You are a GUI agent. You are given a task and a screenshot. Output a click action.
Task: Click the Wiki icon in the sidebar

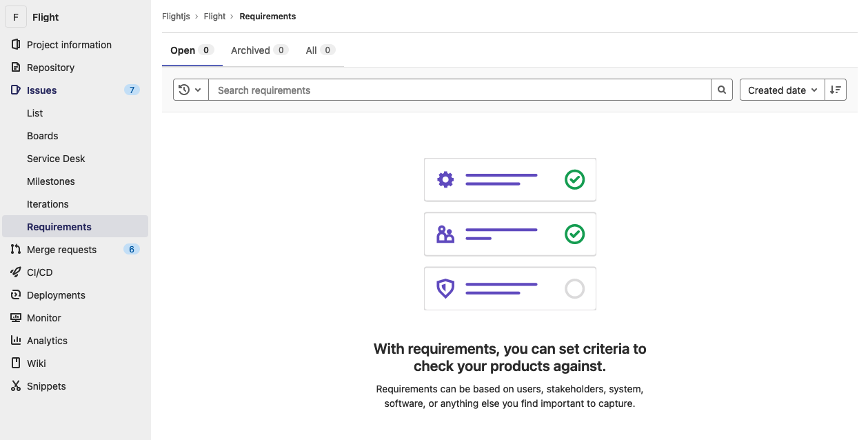14,363
